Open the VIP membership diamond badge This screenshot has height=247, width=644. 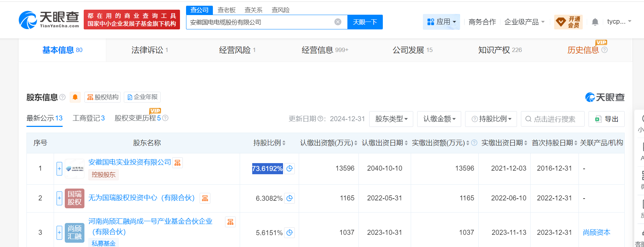569,22
